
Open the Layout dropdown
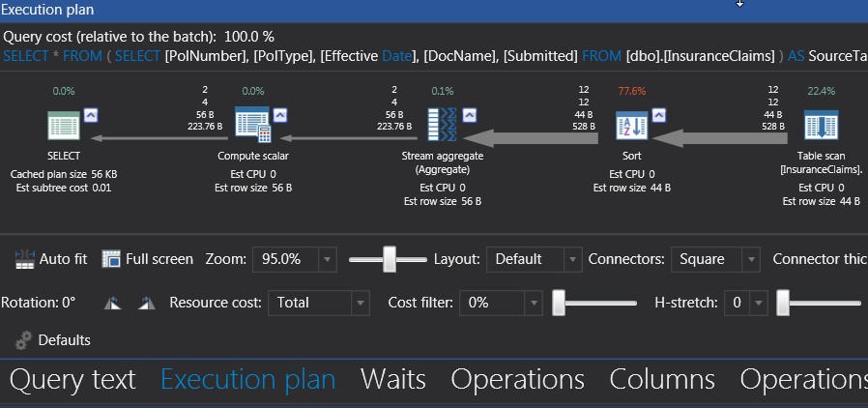pos(572,259)
